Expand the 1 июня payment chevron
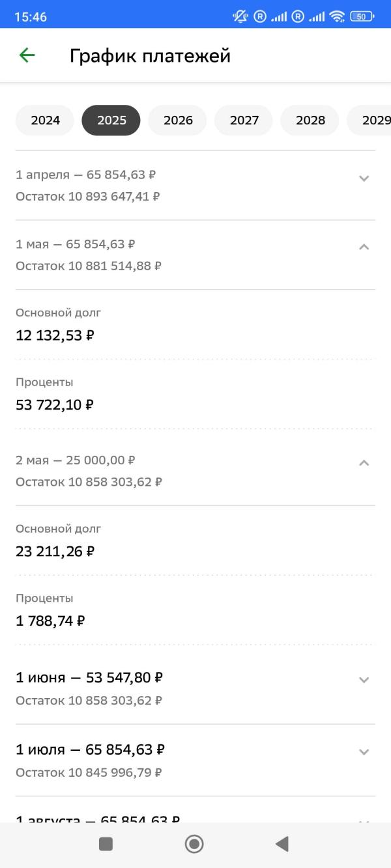 [364, 680]
